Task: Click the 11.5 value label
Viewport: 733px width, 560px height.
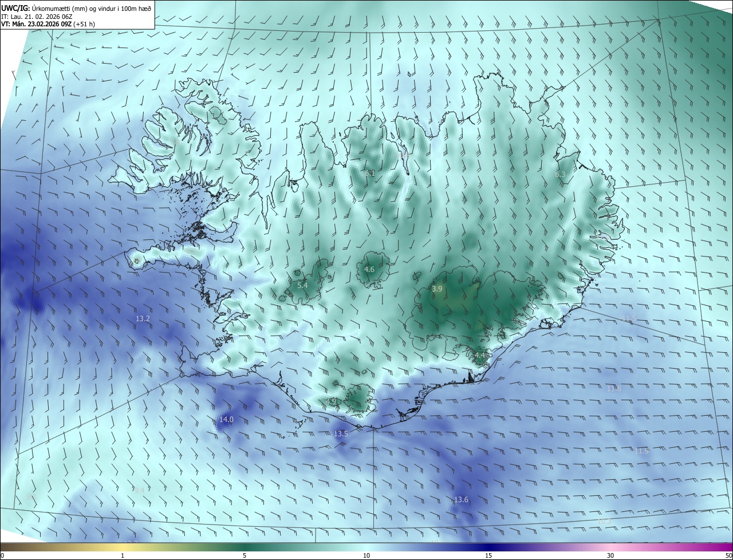Action: tap(629, 318)
